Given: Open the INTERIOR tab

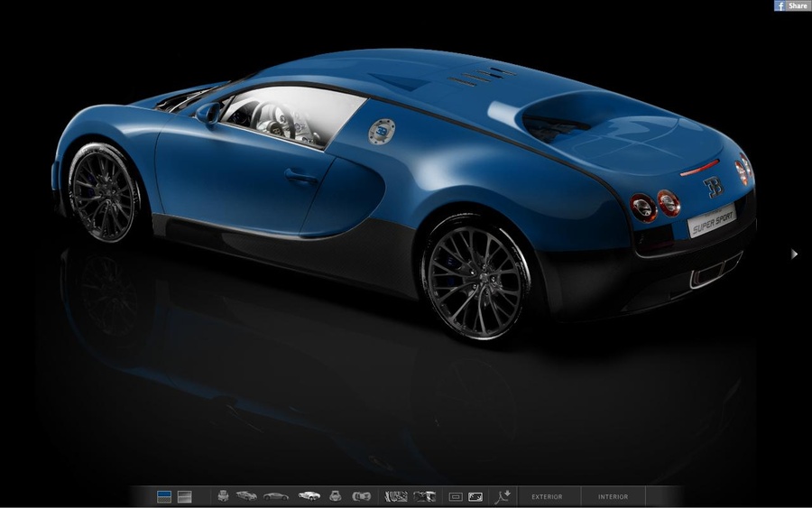Looking at the screenshot, I should tap(614, 496).
